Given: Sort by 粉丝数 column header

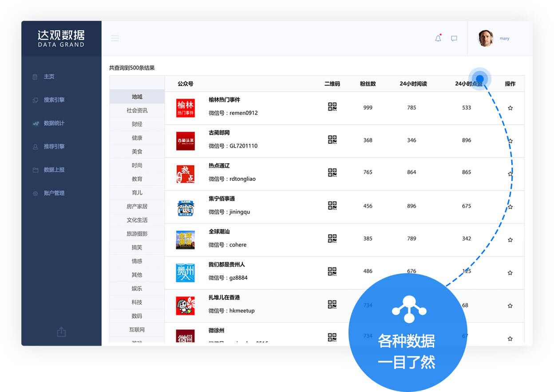Looking at the screenshot, I should click(368, 84).
